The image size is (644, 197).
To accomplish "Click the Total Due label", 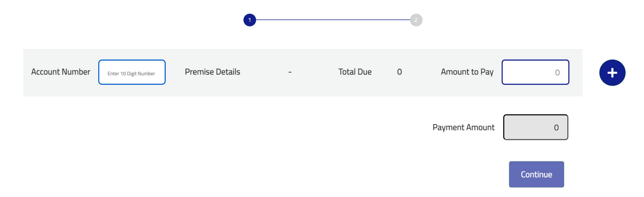I will coord(355,72).
